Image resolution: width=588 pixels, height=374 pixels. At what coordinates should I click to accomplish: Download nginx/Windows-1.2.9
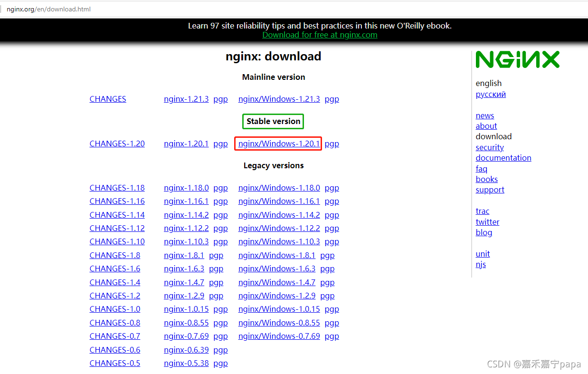tap(277, 296)
